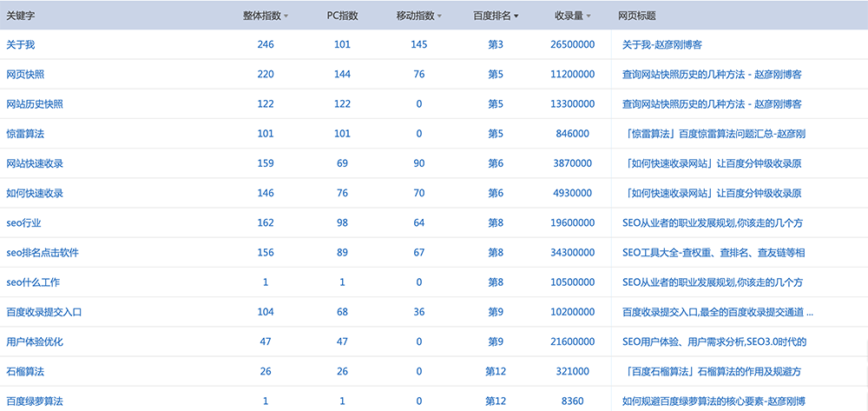Viewport: 868px width, 411px height.
Task: Sort by 收录量 column arrow
Action: tap(590, 17)
